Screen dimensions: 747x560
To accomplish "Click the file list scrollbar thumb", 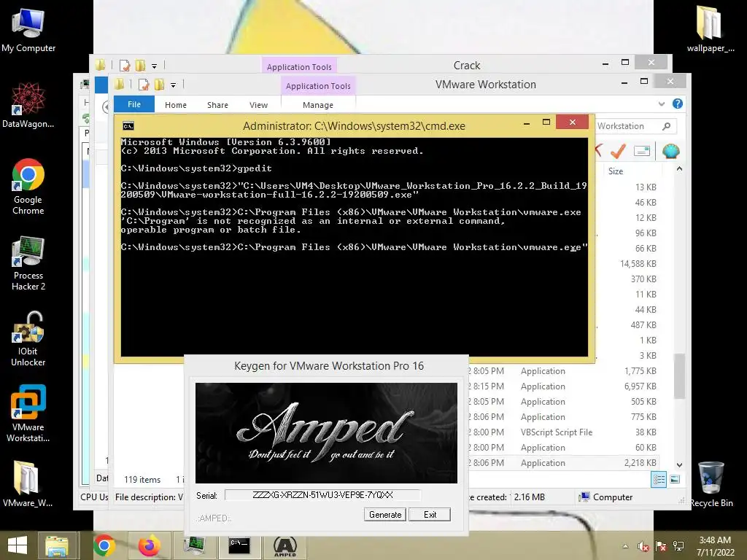I will [x=679, y=376].
